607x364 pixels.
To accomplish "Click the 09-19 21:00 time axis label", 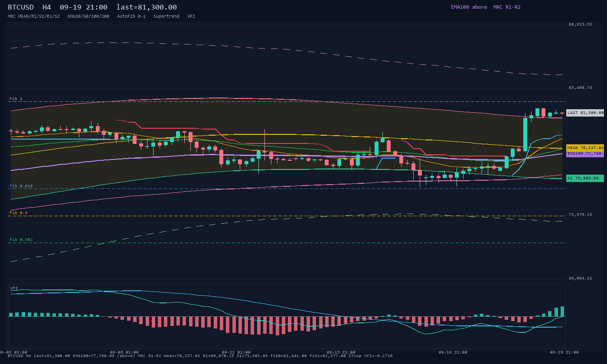I will point(565,352).
